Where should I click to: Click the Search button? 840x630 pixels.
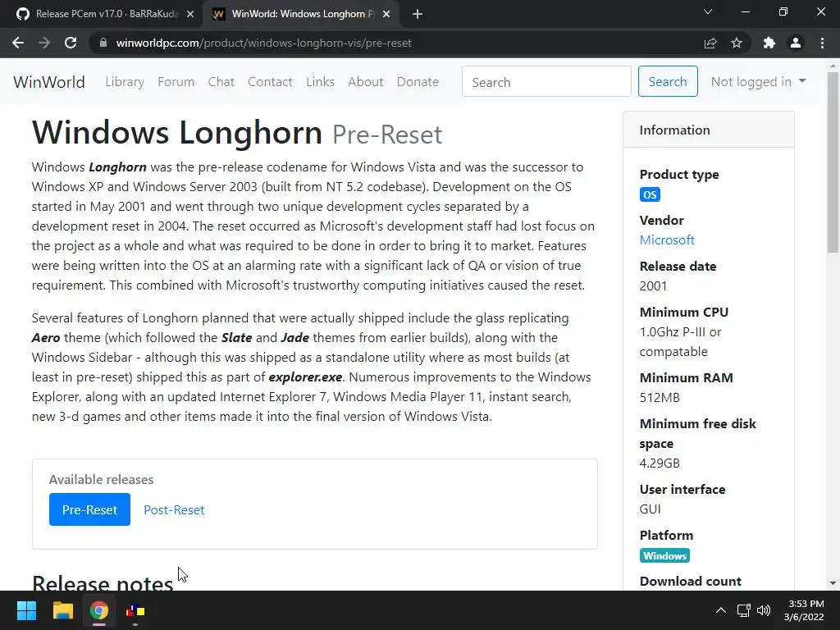[668, 81]
